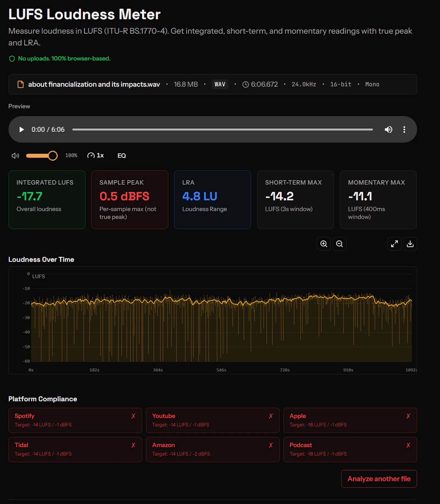This screenshot has height=504, width=440.
Task: Open the EQ settings
Action: pyautogui.click(x=122, y=156)
